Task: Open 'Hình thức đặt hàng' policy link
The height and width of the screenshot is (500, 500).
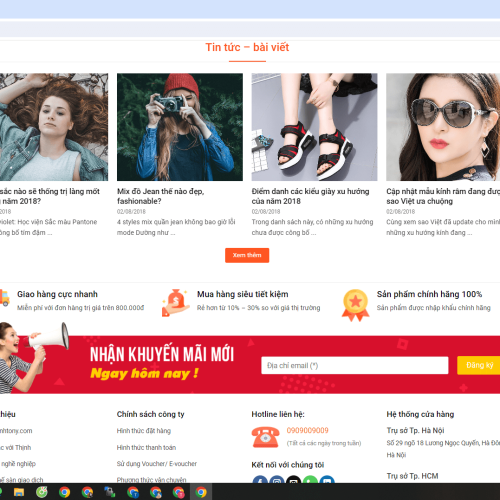Action: tap(144, 431)
